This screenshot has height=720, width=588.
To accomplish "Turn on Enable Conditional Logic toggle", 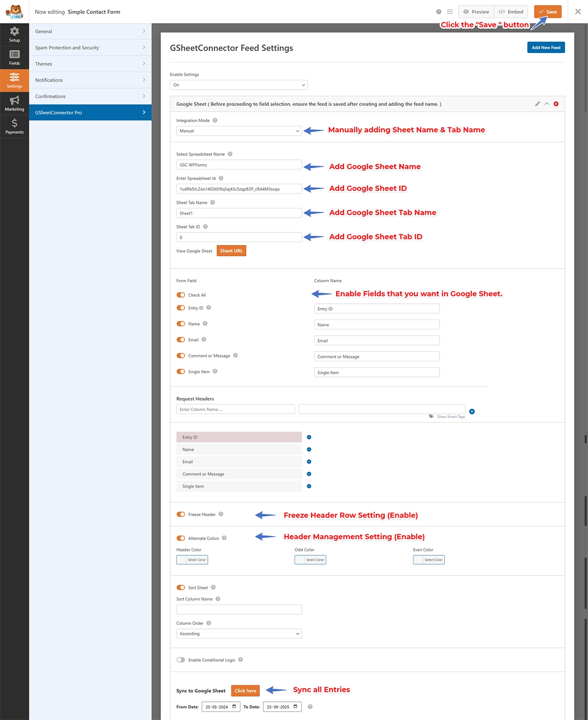I will click(181, 660).
